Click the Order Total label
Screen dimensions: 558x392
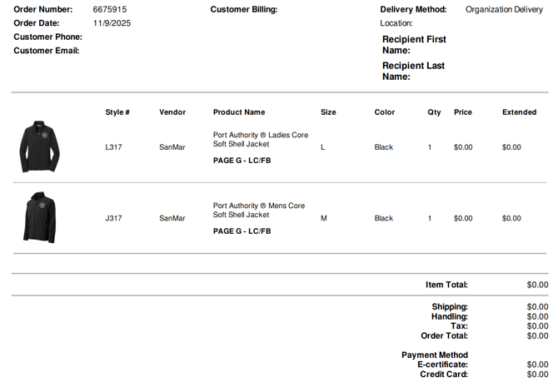tap(444, 335)
